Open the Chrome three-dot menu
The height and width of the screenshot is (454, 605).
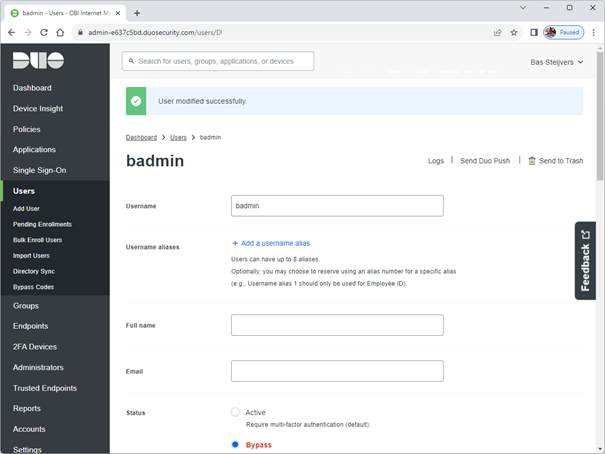click(x=593, y=32)
